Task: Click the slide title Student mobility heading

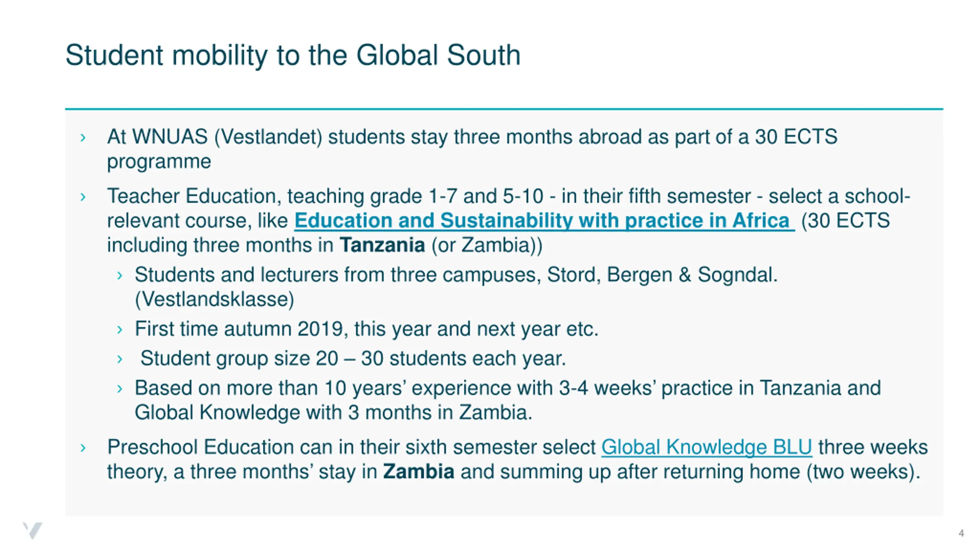Action: [293, 55]
